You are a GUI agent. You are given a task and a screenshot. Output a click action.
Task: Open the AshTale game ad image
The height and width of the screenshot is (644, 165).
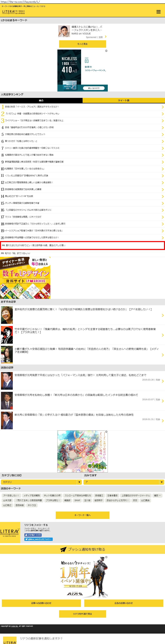point(83,451)
